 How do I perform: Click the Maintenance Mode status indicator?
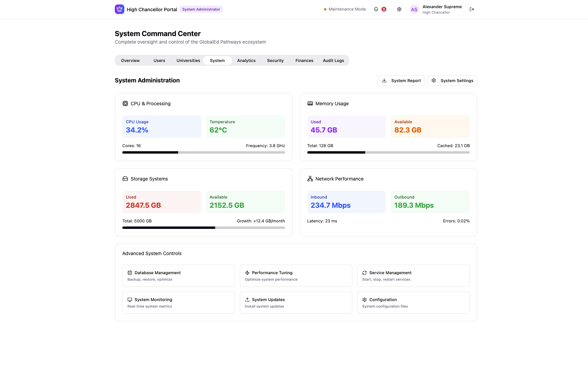coord(345,9)
